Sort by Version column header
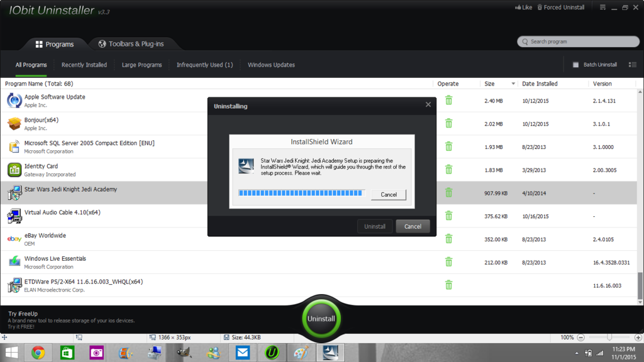The height and width of the screenshot is (362, 644). point(602,84)
